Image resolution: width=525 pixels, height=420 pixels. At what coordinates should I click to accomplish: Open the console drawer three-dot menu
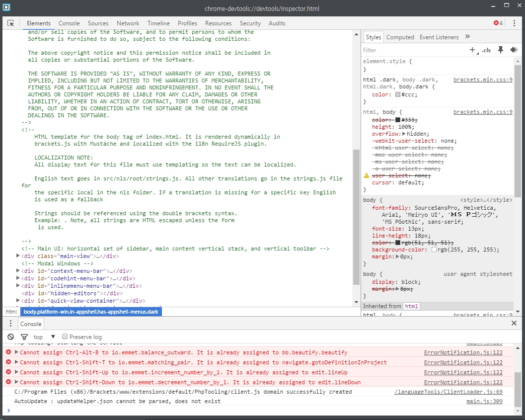(x=10, y=324)
